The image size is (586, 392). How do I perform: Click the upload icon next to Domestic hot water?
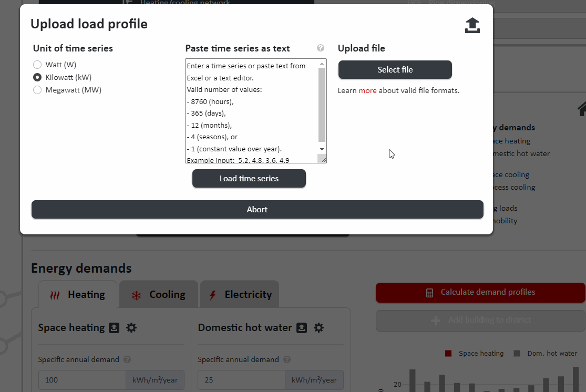(x=301, y=327)
